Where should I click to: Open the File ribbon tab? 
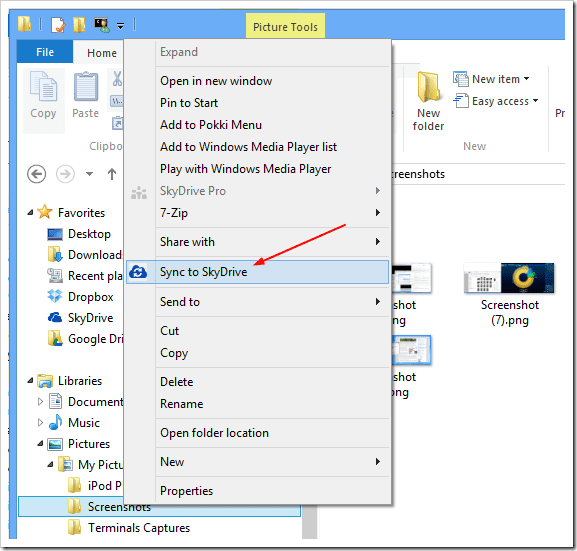(45, 52)
